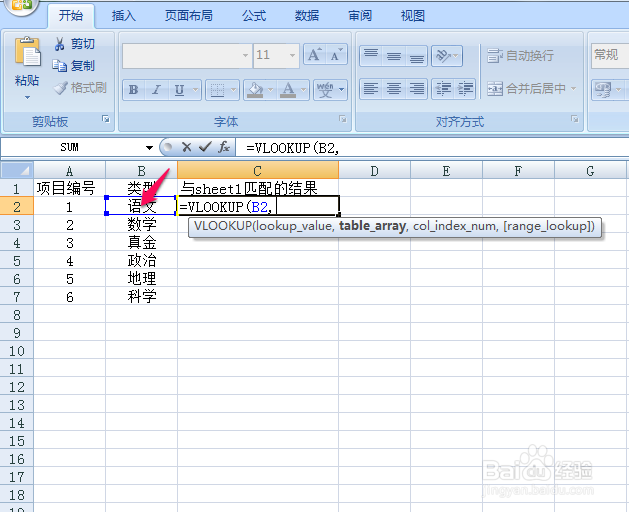The image size is (629, 512).
Task: Open the fill color dropdown arrow
Action: pos(270,89)
